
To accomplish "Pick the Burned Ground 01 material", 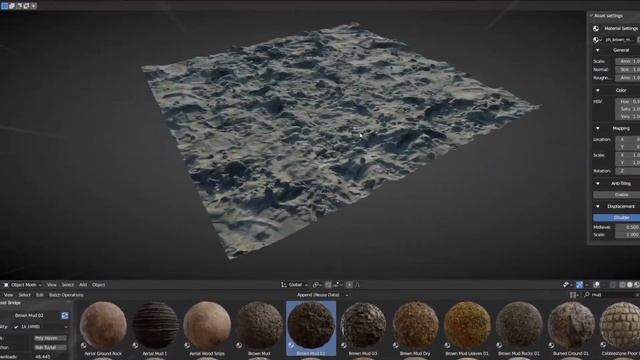I will 571,325.
